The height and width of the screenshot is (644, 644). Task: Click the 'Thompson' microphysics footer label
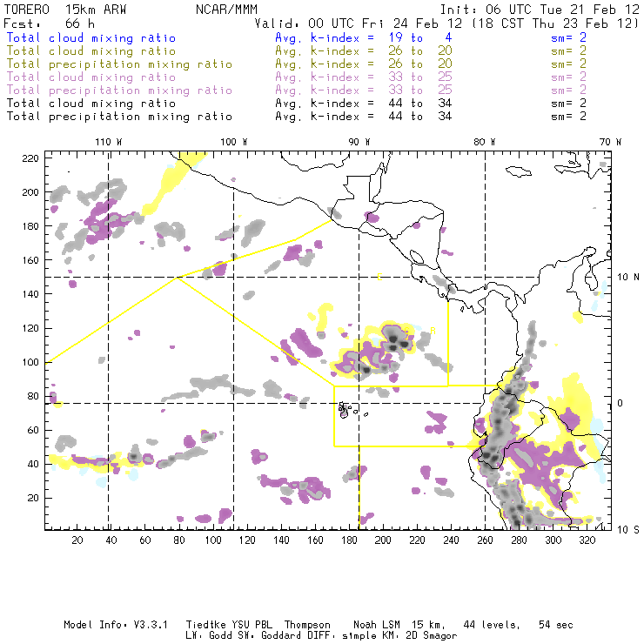[307, 625]
